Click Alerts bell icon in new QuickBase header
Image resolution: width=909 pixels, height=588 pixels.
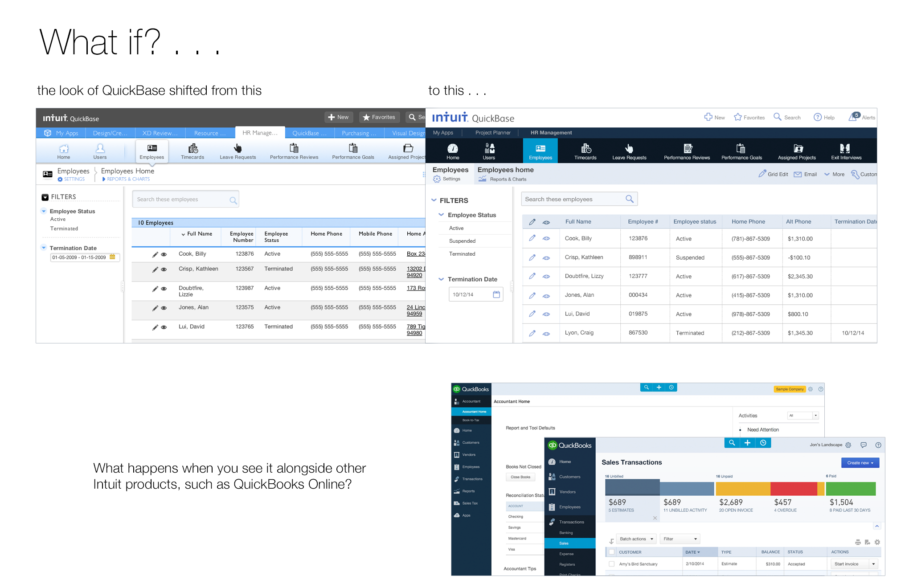click(853, 117)
